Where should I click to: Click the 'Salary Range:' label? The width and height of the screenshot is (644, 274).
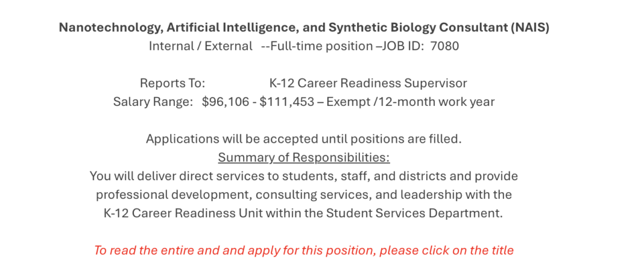pyautogui.click(x=153, y=102)
